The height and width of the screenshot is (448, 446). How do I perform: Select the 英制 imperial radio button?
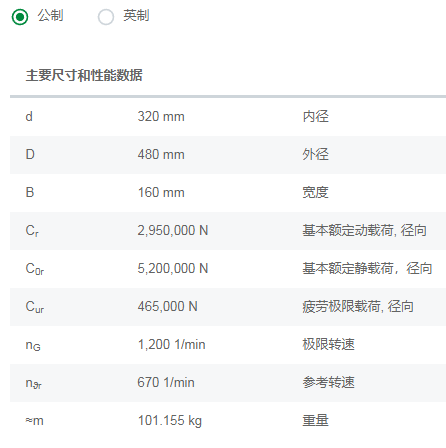coord(106,17)
